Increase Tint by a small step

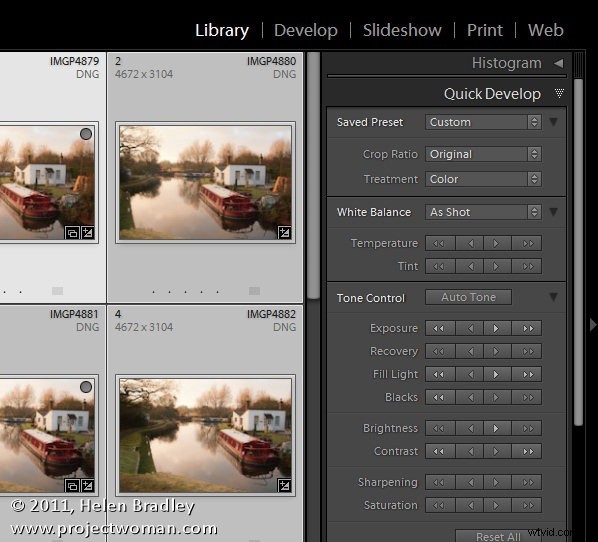pos(497,266)
